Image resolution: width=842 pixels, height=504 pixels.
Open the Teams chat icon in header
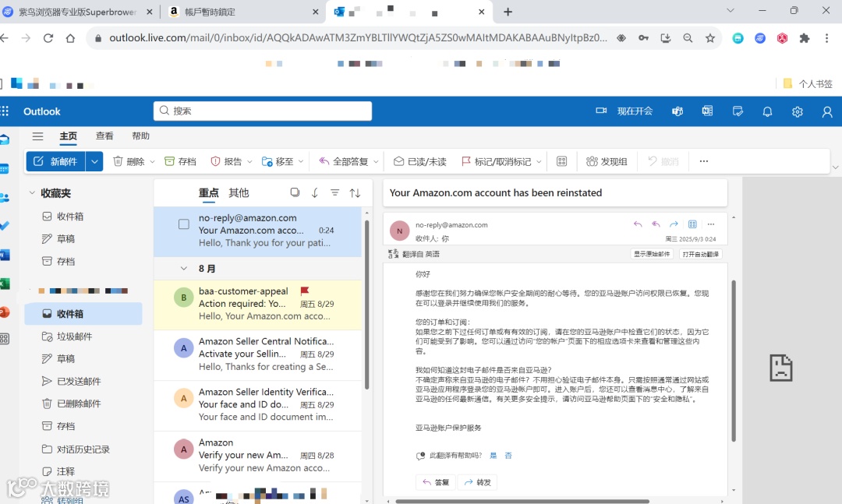pos(677,111)
